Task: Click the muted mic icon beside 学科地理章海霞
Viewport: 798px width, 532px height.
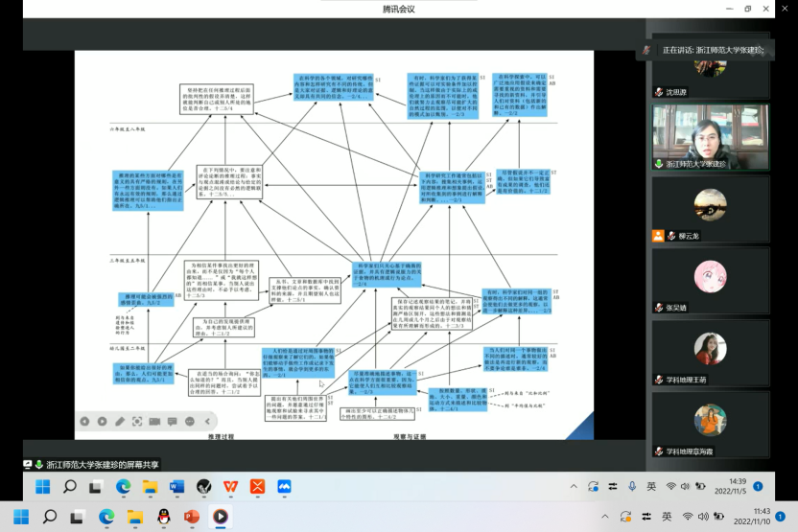Action: pyautogui.click(x=659, y=451)
